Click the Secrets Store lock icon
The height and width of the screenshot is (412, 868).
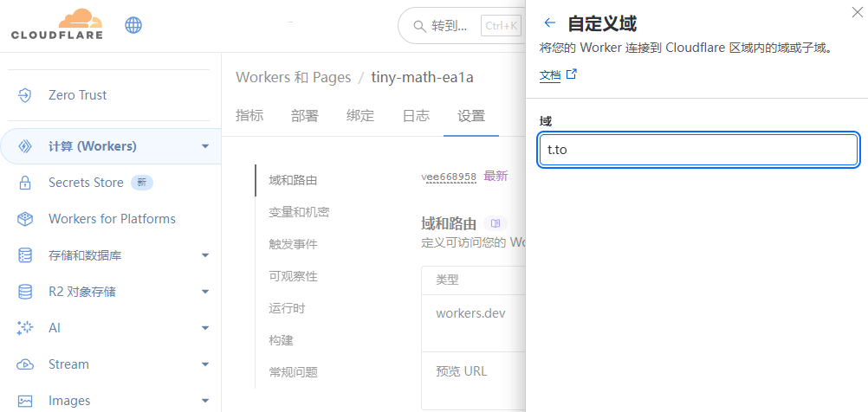click(x=25, y=183)
